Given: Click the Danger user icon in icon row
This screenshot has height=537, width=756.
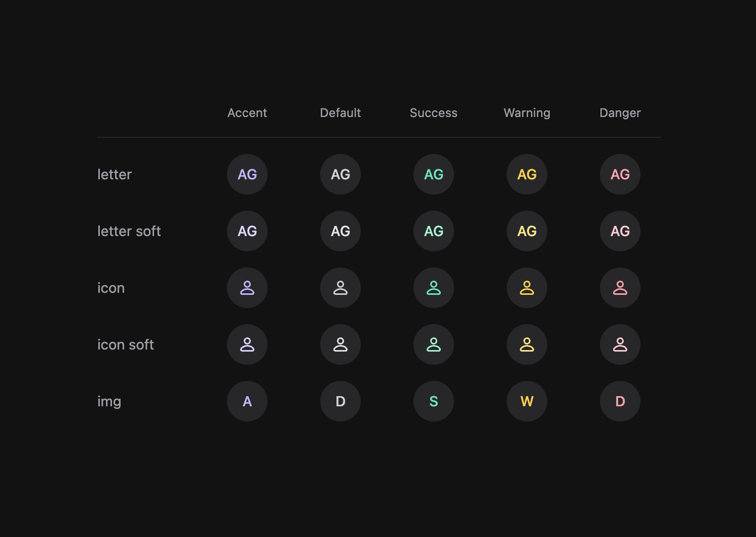Looking at the screenshot, I should [620, 288].
